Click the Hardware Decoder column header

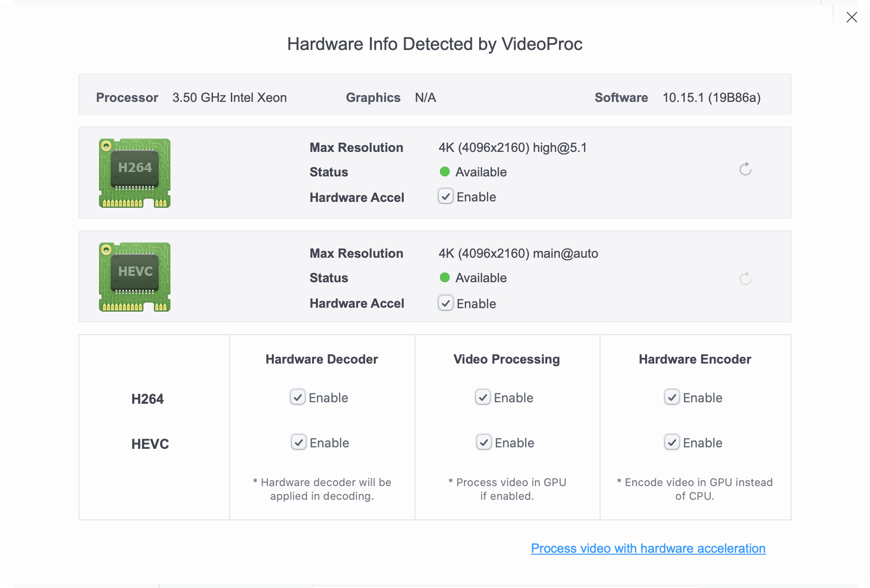point(322,359)
